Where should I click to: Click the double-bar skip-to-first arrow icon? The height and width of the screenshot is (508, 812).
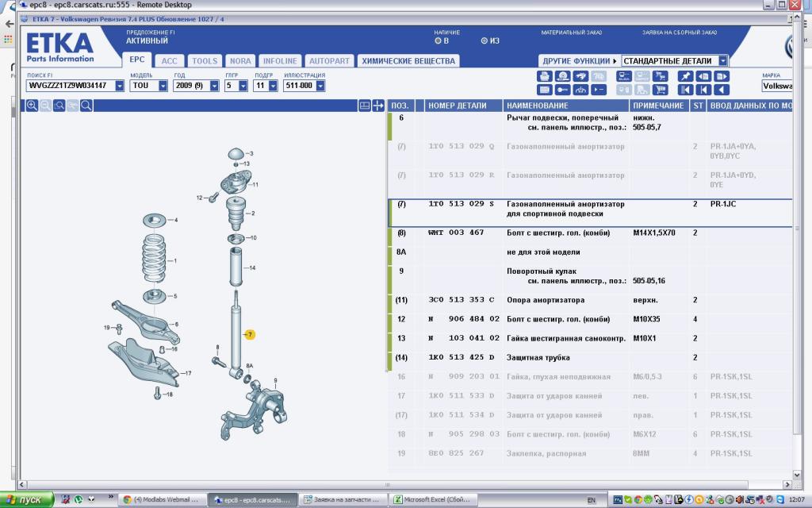(x=685, y=90)
